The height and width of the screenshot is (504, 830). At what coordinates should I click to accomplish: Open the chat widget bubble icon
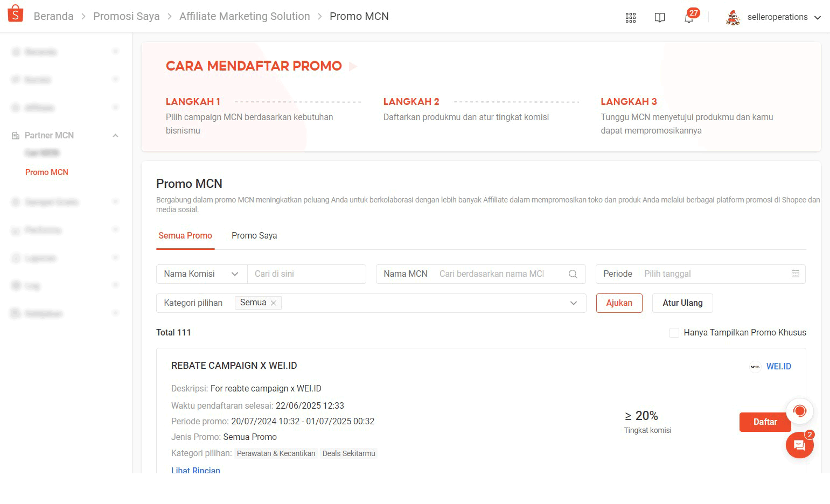(800, 445)
